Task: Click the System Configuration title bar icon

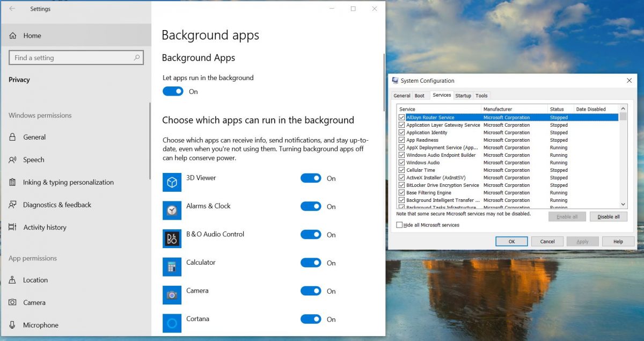Action: 395,81
